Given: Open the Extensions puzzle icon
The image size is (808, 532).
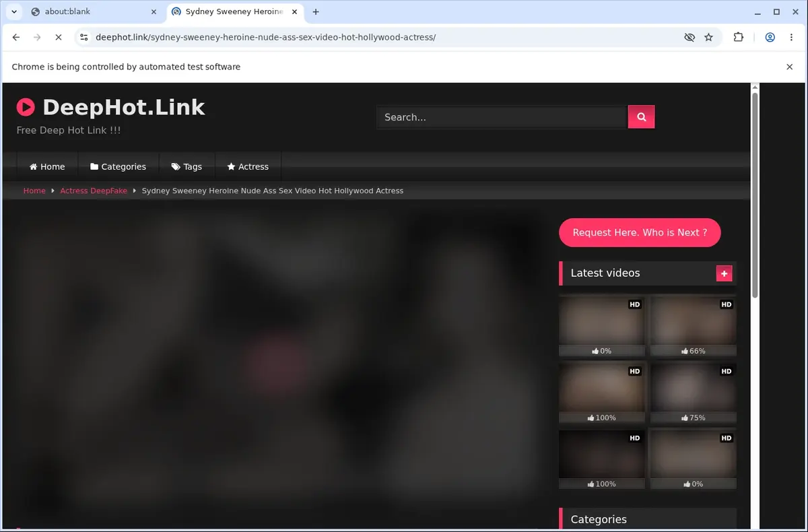Looking at the screenshot, I should [739, 37].
